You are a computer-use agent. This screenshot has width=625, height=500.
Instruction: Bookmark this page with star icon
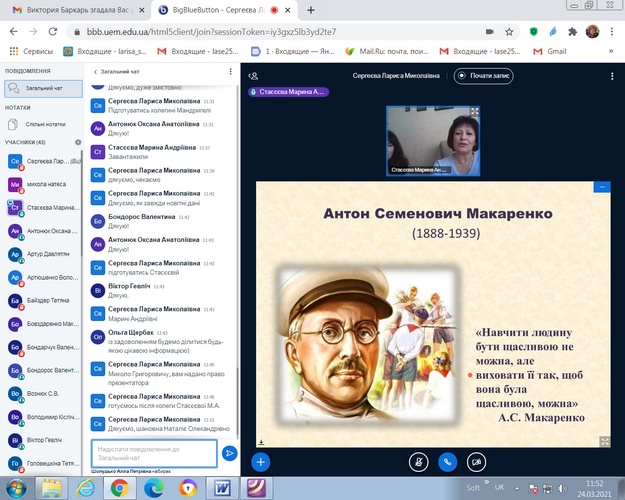(x=509, y=32)
